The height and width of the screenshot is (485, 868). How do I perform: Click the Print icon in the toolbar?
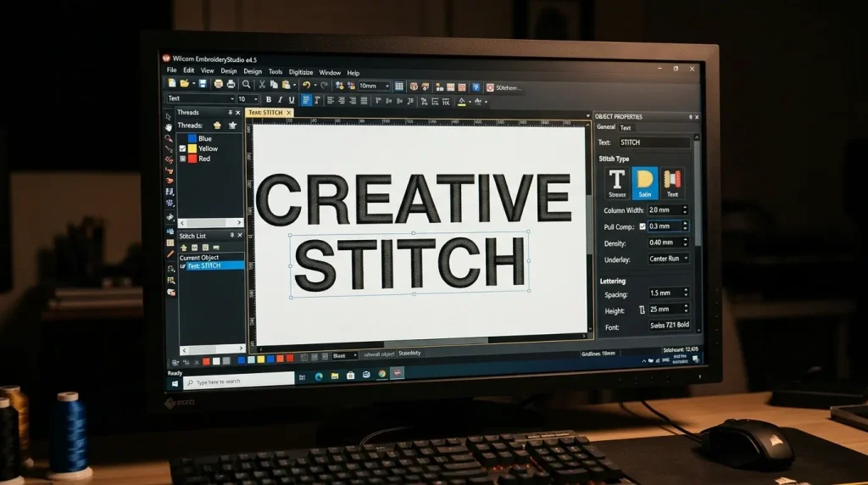click(231, 85)
